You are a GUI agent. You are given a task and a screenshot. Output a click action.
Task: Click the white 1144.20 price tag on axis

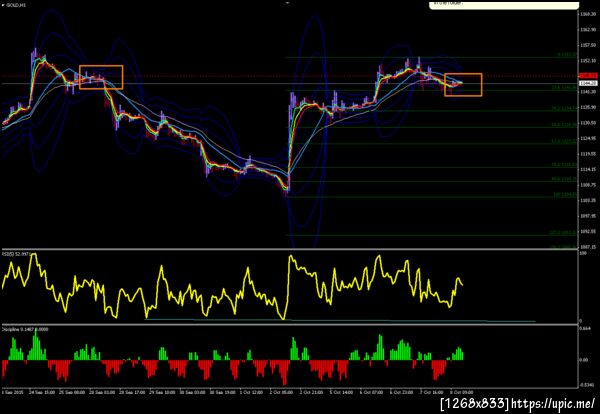click(x=589, y=83)
